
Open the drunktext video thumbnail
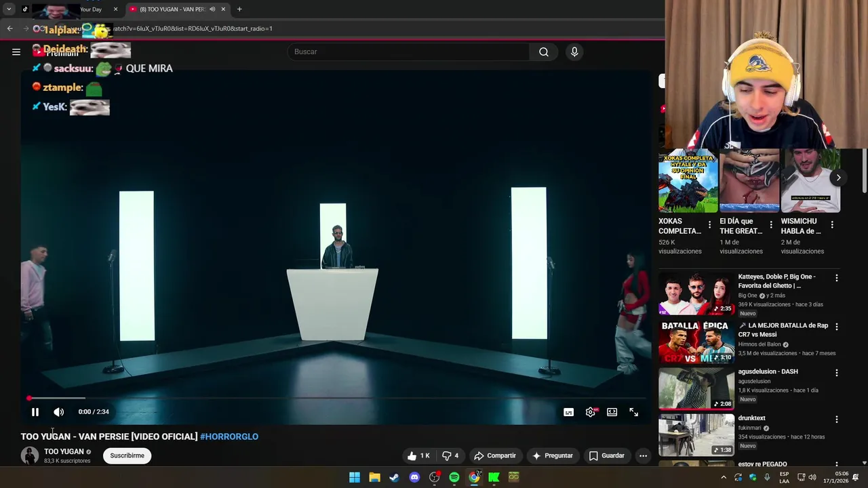pos(696,434)
